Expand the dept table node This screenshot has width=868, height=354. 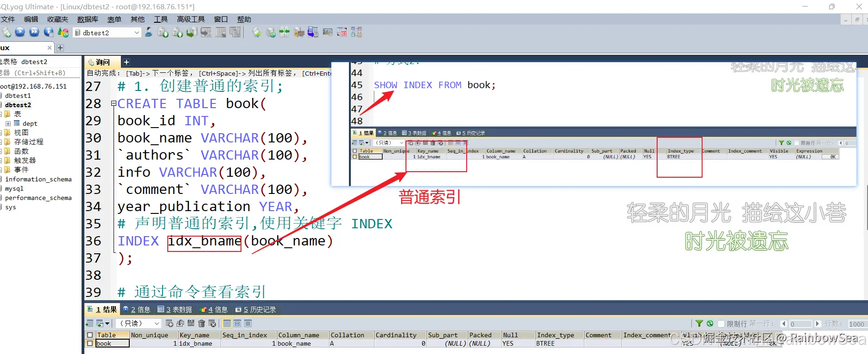8,123
